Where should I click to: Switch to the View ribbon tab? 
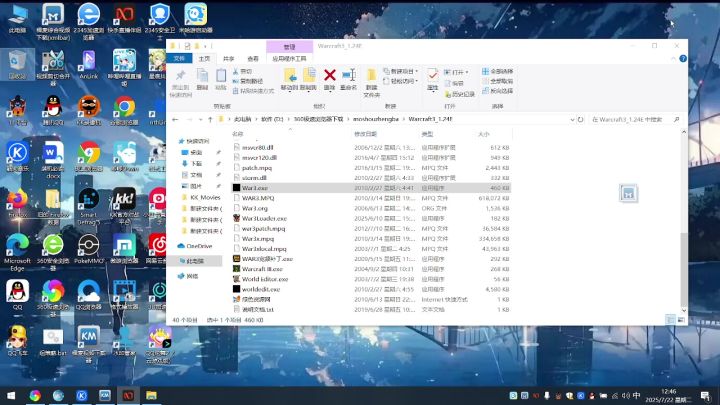click(x=253, y=58)
